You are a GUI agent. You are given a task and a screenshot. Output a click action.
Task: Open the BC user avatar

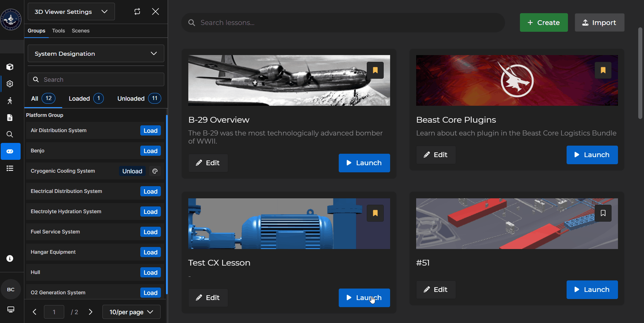coord(11,290)
